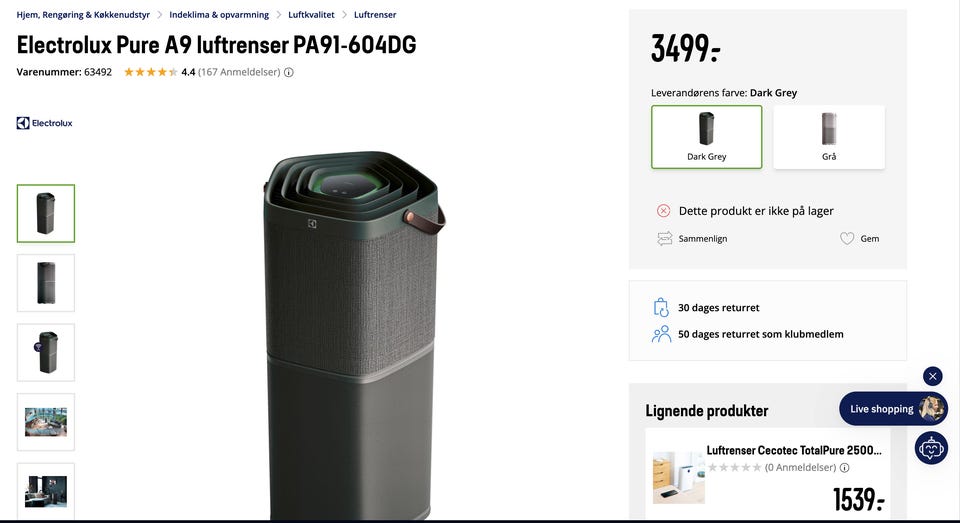The width and height of the screenshot is (960, 523).
Task: View the living room lifestyle thumbnail
Action: click(46, 422)
